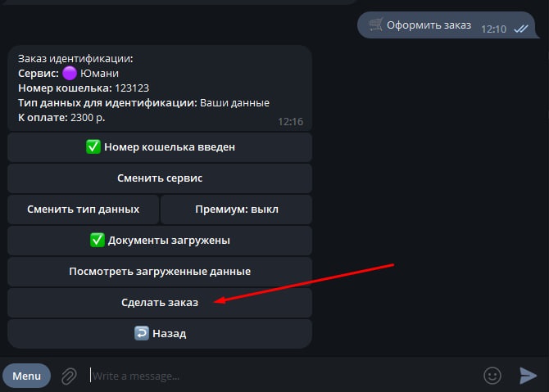Image resolution: width=549 pixels, height=392 pixels.
Task: Click the Документы загружены button
Action: [x=160, y=241]
